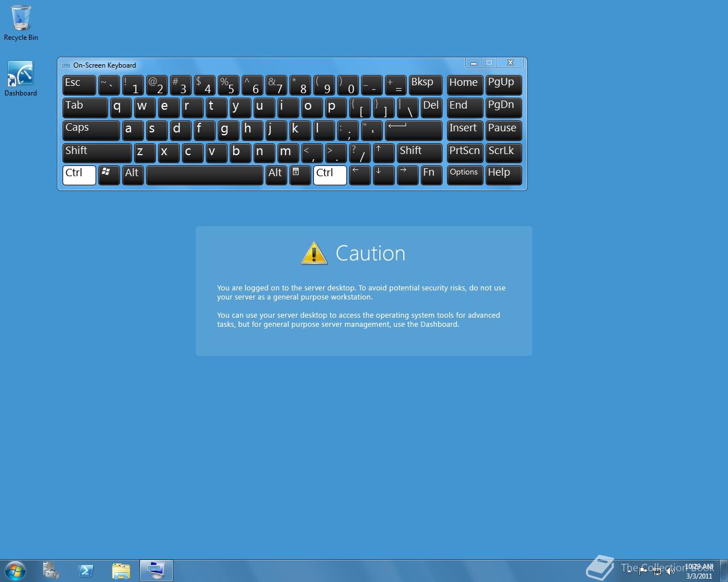Click the End key
This screenshot has height=582, width=728.
click(465, 107)
